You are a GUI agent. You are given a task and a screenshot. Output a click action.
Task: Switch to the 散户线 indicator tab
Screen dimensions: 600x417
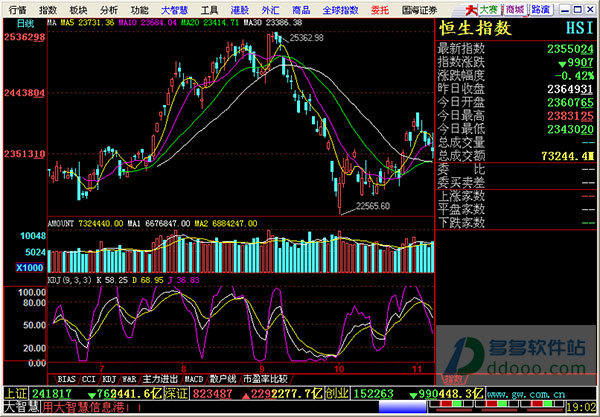point(223,380)
